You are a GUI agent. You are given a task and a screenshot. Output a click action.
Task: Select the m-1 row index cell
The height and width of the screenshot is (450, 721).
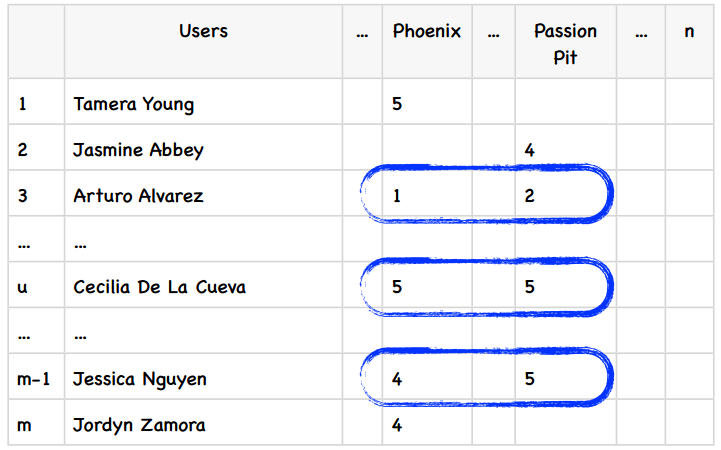pos(34,379)
